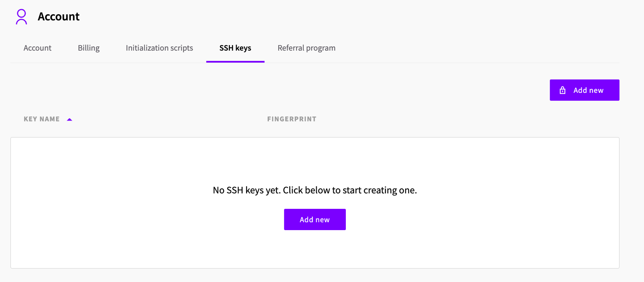Switch to the Billing tab
Image resolution: width=644 pixels, height=282 pixels.
[x=89, y=48]
